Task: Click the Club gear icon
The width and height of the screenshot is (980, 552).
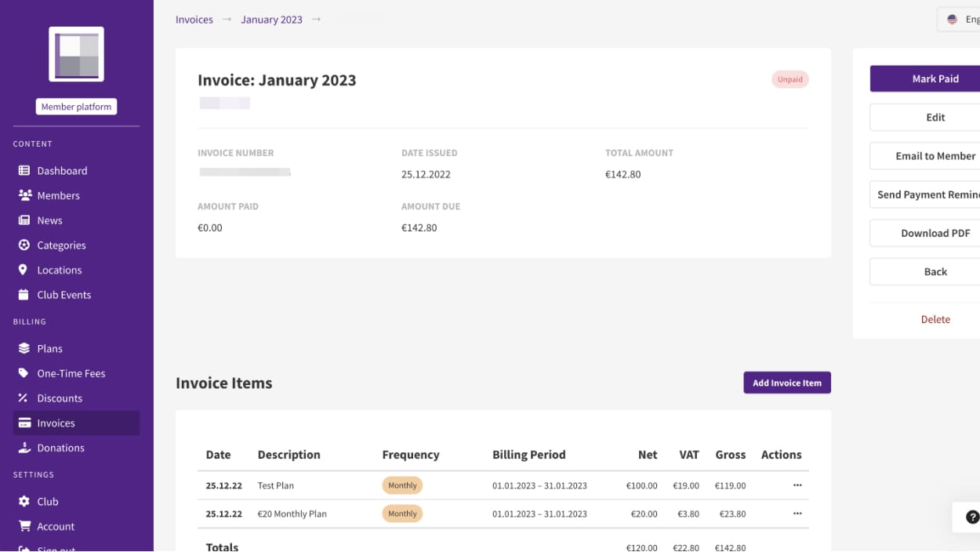Action: click(24, 501)
